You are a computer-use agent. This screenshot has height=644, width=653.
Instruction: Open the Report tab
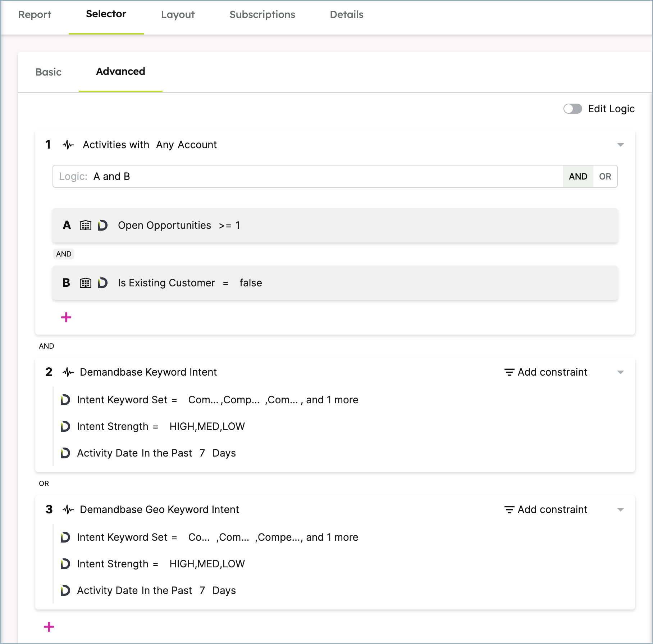pyautogui.click(x=35, y=15)
